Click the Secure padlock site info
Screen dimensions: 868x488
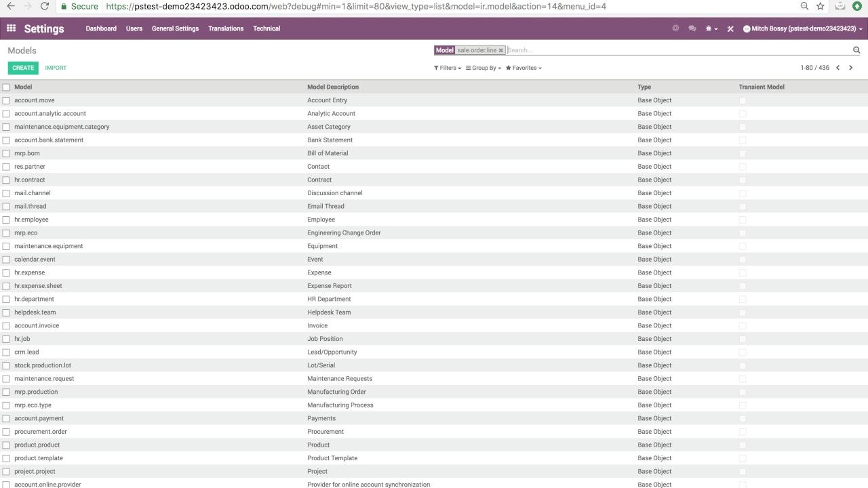pos(79,6)
